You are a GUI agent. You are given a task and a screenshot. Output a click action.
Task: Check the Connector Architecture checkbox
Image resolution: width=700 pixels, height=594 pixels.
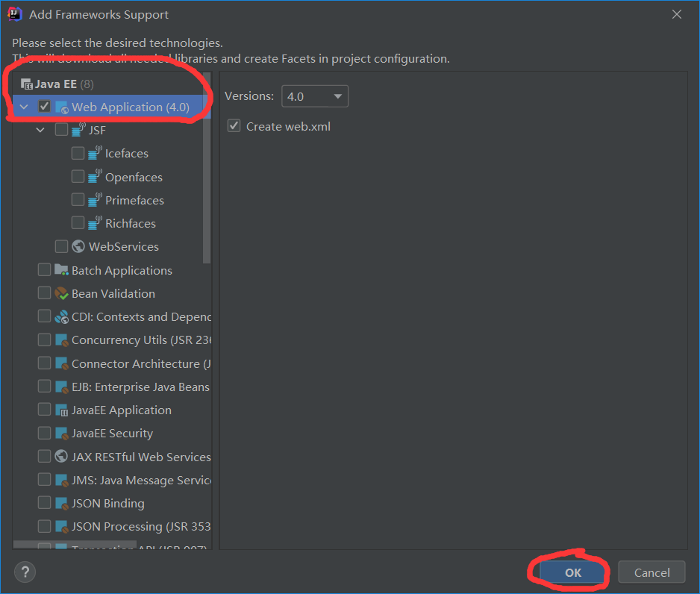(x=44, y=363)
